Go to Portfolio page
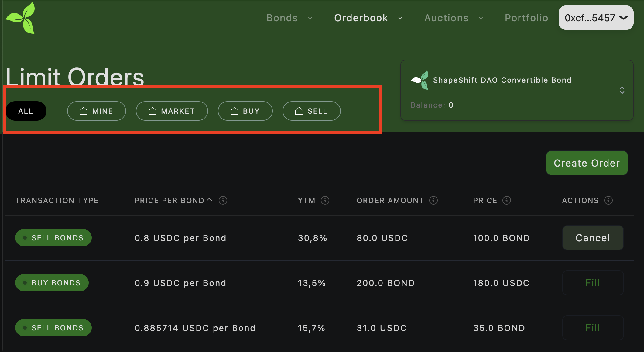This screenshot has width=644, height=352. coord(526,18)
